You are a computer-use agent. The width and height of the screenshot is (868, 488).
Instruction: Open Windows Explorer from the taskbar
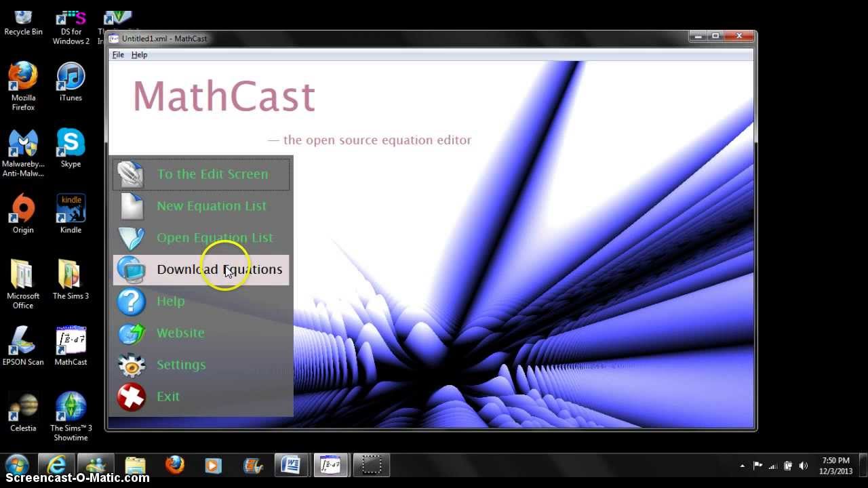(135, 466)
